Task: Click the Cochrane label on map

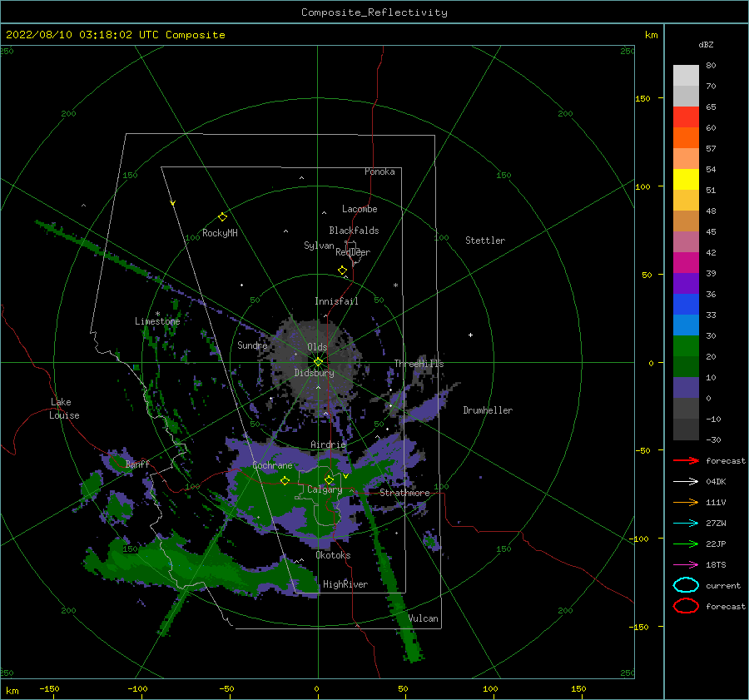Action: [x=272, y=465]
